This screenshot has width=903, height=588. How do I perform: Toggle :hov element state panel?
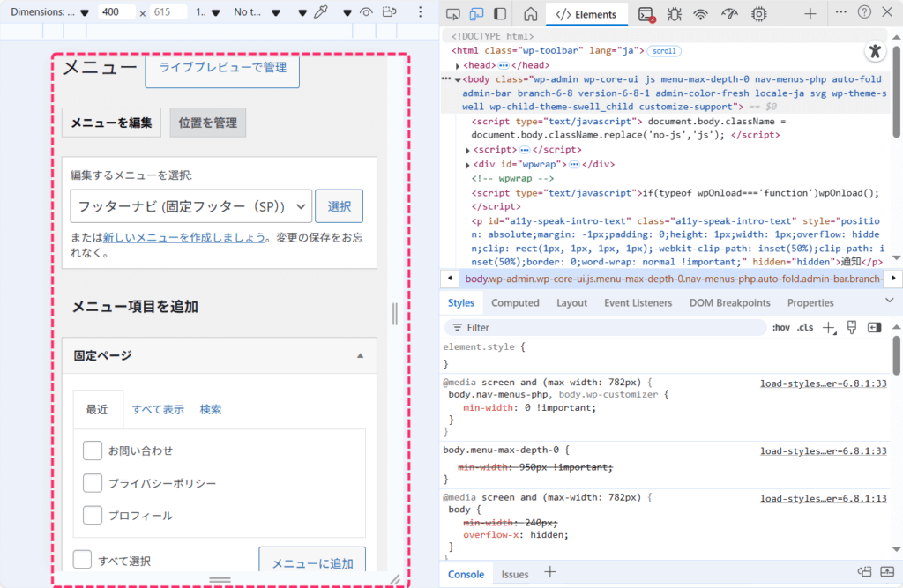pyautogui.click(x=781, y=328)
